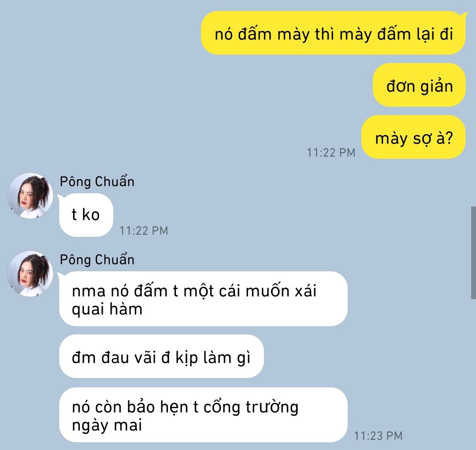Tap sender name Pông Chuẩn over 't ko'

97,181
